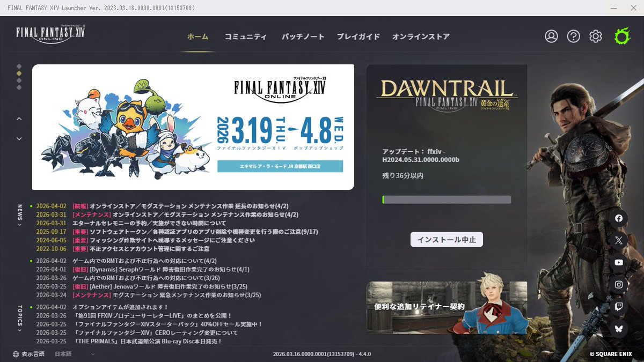Select the fourth banner indicator dot
The width and height of the screenshot is (644, 362).
point(19,87)
